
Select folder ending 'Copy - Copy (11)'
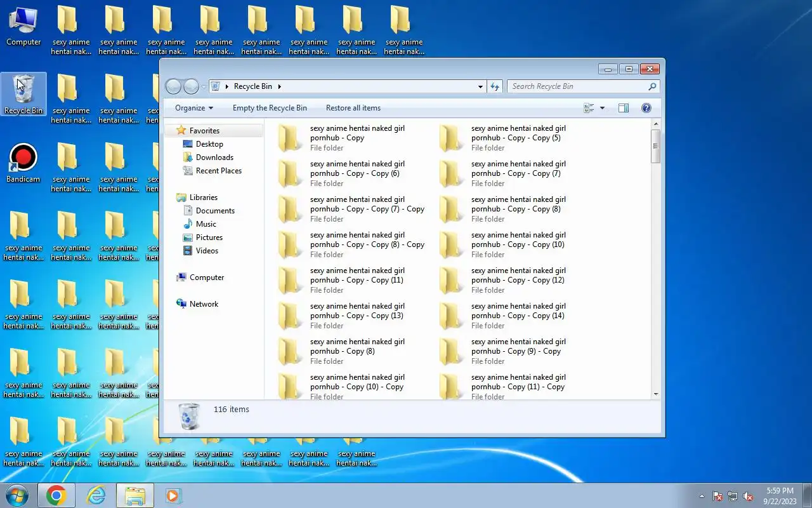tap(352, 280)
